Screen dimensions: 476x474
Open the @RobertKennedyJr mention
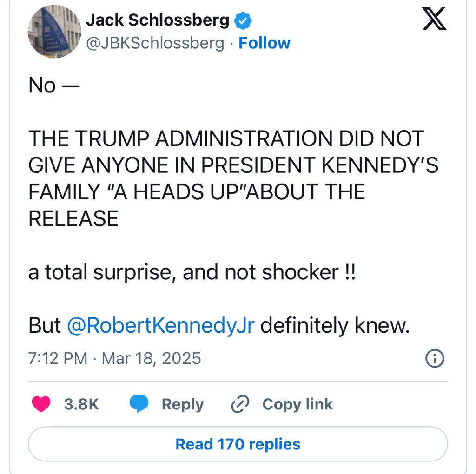[161, 325]
